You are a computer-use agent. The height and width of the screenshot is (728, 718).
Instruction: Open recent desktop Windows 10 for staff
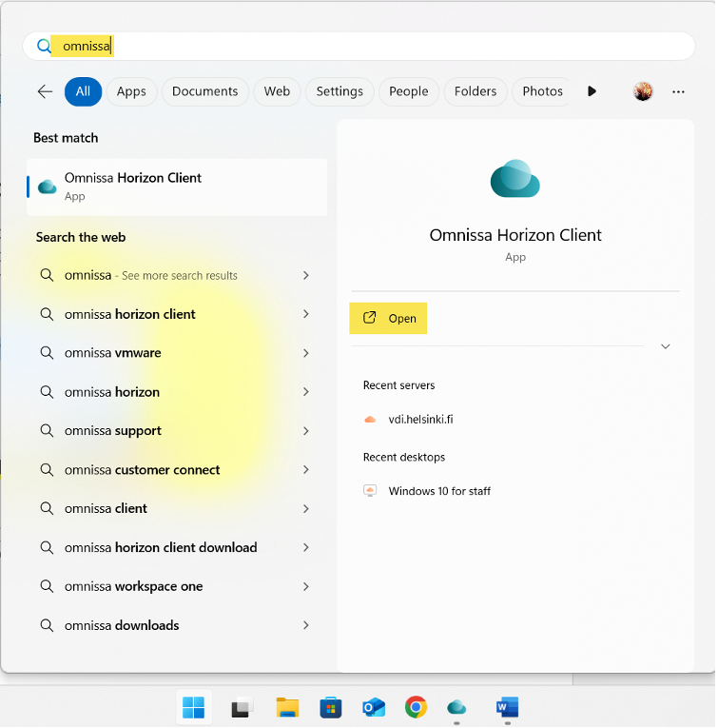click(x=439, y=491)
